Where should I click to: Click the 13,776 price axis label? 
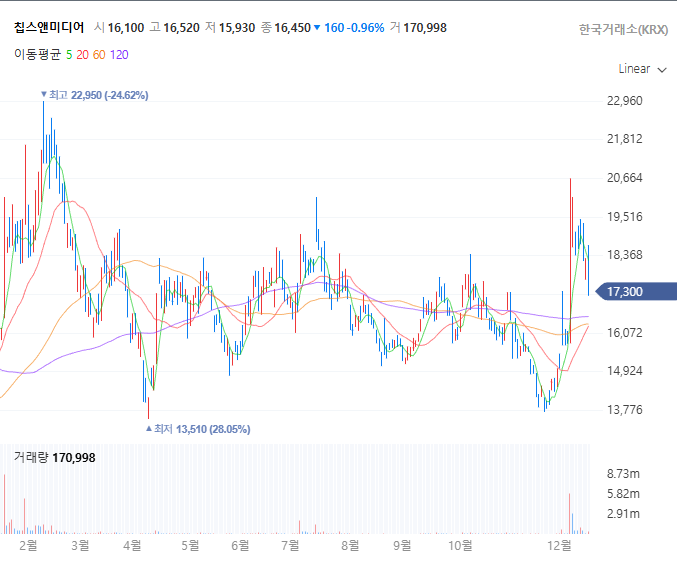tap(625, 410)
